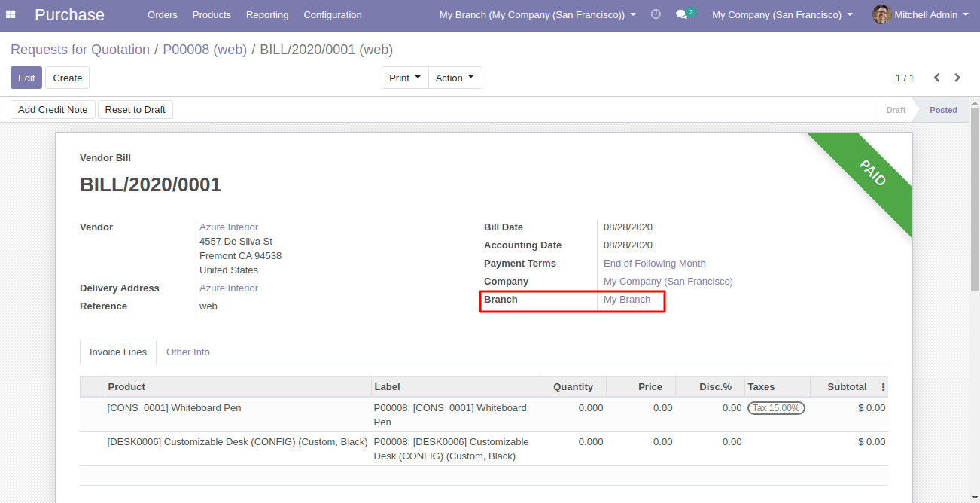
Task: Open the My Company (San Francisco) switcher
Action: pos(782,14)
